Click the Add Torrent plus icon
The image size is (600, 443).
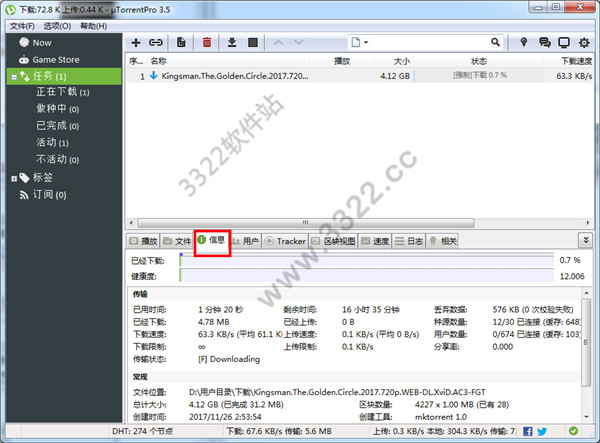click(x=136, y=42)
